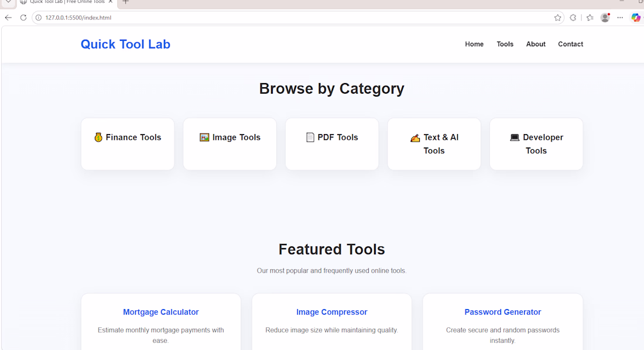Click the browser back arrow
Screen dimensions: 644x350
(x=8, y=18)
